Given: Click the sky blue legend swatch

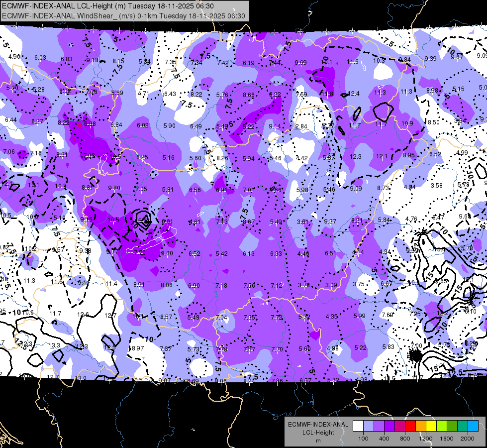Looking at the screenshot, I should 473,426.
